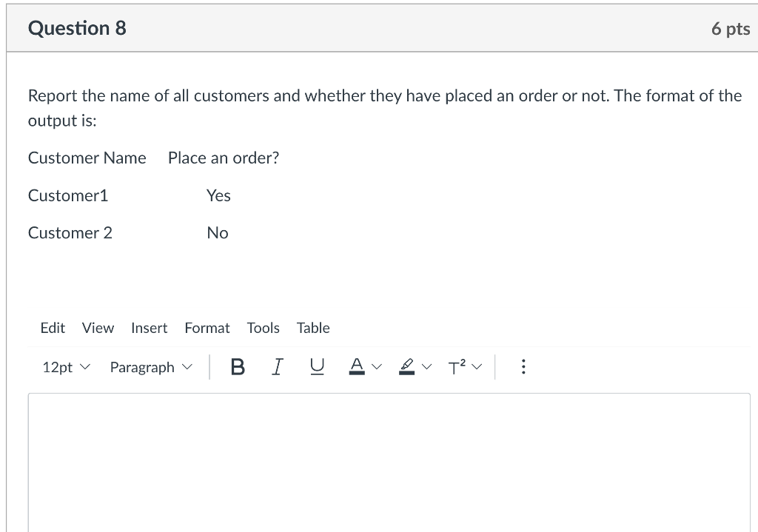
Task: Open the Paragraph style dropdown
Action: point(150,367)
